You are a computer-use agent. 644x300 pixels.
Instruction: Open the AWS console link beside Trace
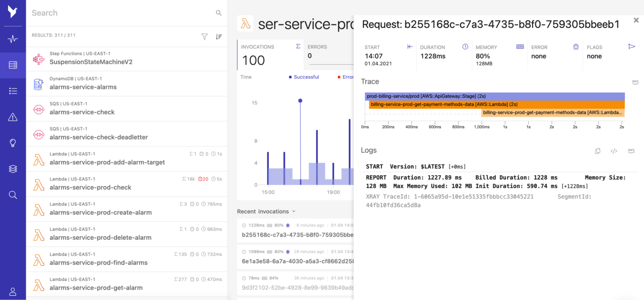point(635,82)
